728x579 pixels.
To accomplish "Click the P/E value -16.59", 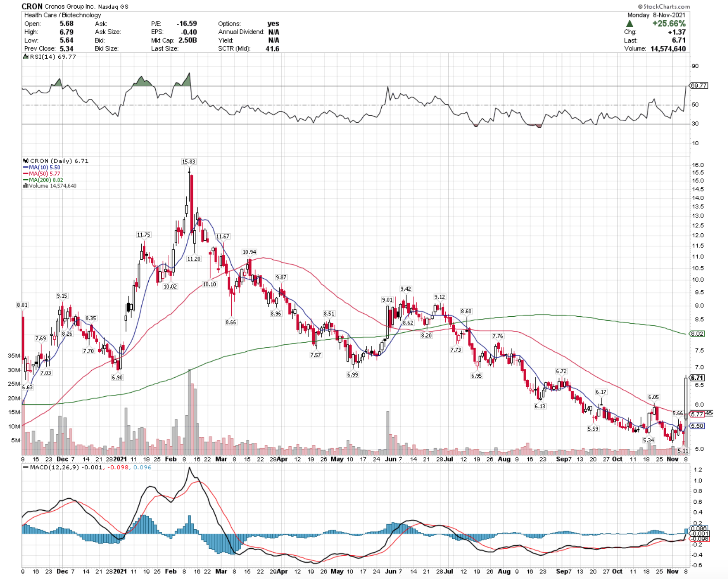I will [187, 24].
